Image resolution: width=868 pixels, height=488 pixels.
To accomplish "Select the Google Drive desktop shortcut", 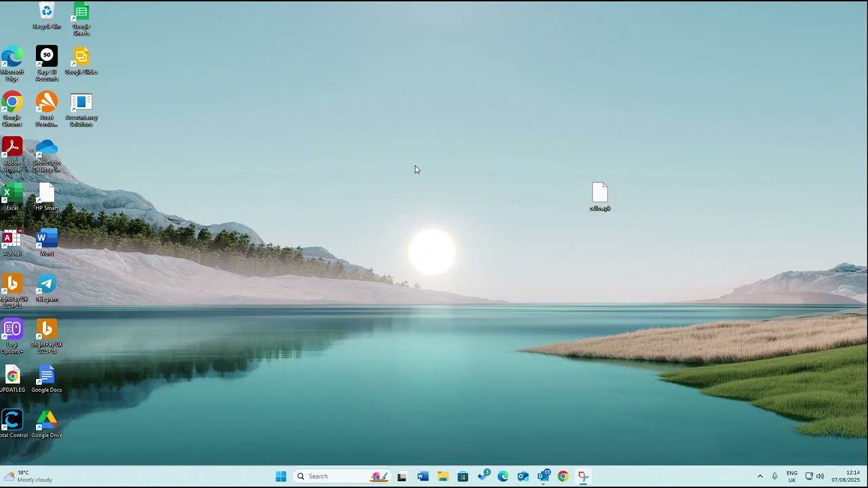I will click(47, 424).
